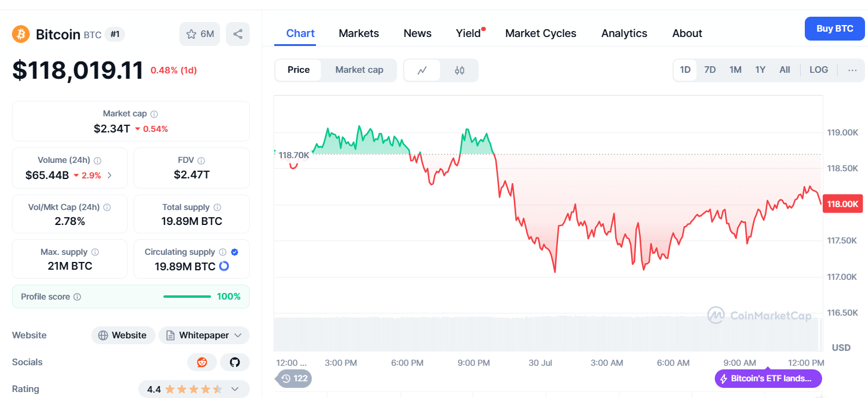Open the Analytics tab
Screen dimensions: 868x398
[624, 33]
